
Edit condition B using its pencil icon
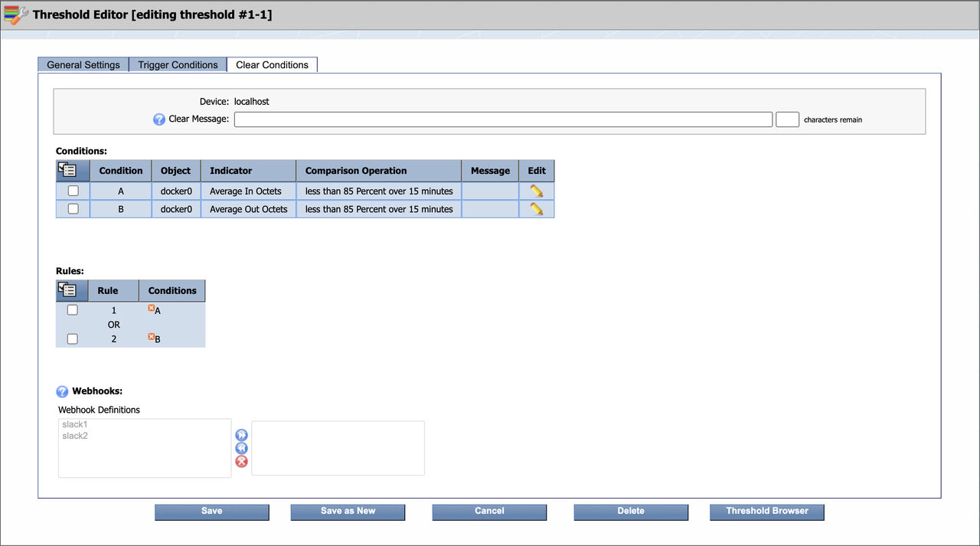(536, 209)
